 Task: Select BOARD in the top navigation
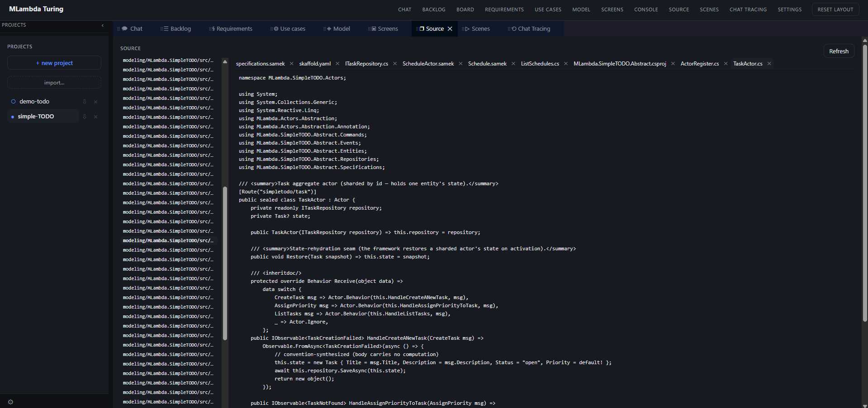465,9
